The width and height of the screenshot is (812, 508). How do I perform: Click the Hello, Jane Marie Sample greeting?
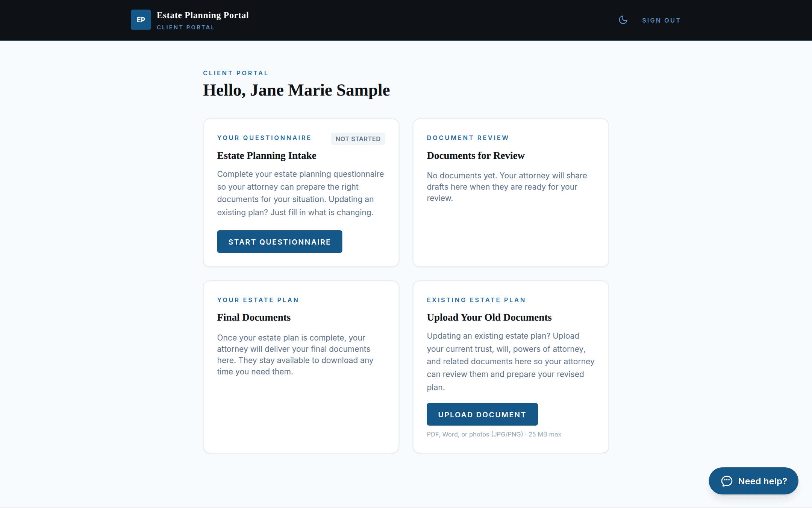click(296, 90)
